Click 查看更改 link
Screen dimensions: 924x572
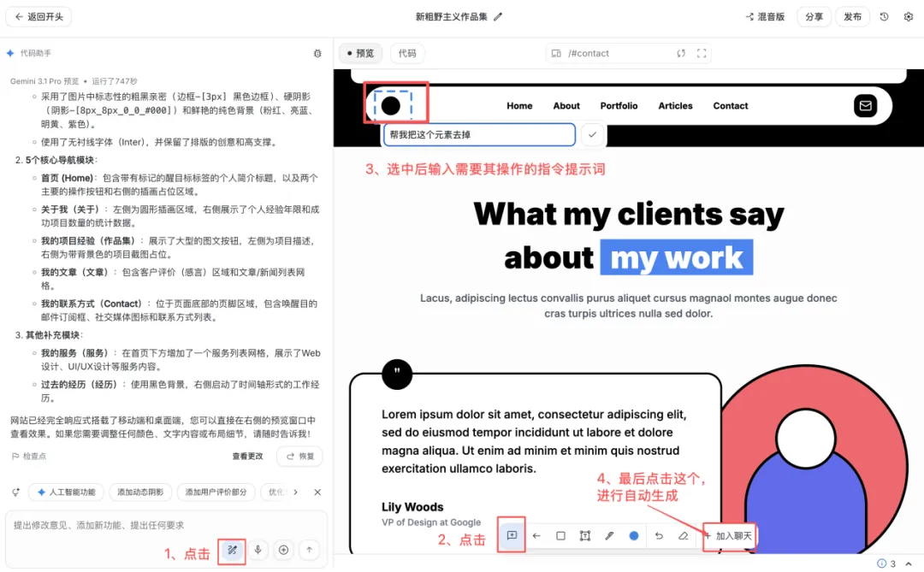click(x=247, y=457)
